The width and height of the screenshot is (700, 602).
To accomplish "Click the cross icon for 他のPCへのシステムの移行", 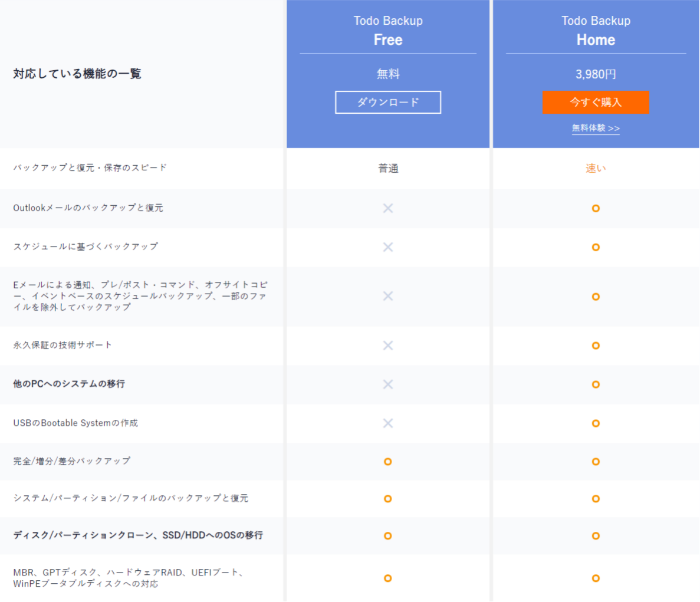I will point(387,384).
